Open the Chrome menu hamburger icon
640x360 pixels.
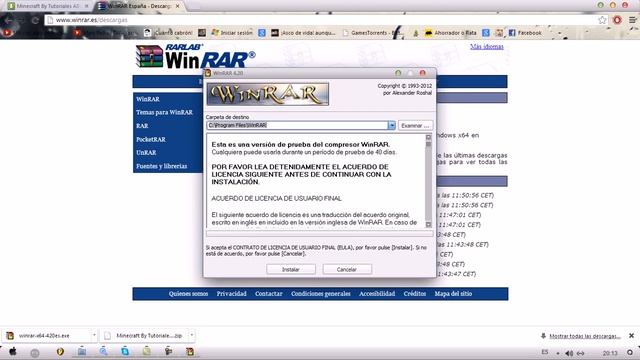tap(632, 20)
